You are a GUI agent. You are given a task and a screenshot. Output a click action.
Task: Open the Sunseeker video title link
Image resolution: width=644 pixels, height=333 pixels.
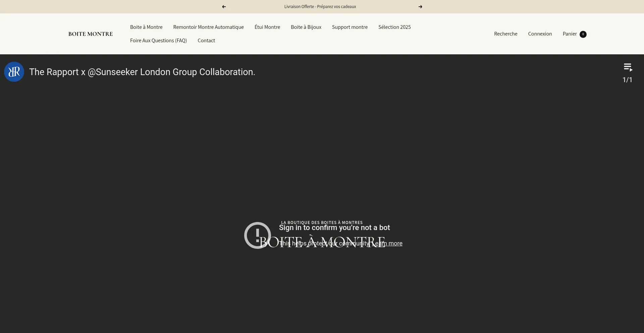point(142,72)
